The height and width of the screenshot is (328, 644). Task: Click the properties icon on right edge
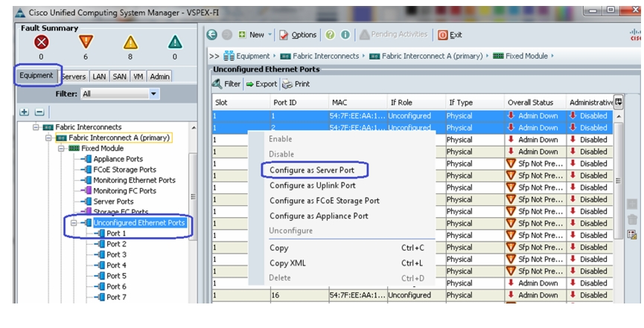click(x=632, y=235)
